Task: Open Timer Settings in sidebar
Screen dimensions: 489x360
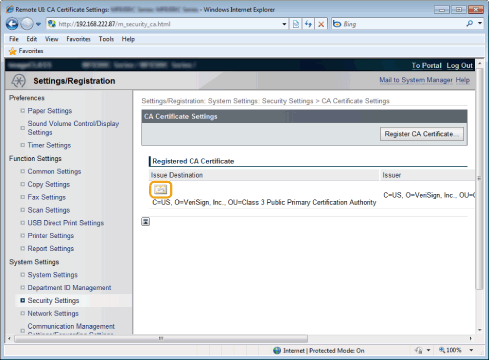Action: coord(49,145)
